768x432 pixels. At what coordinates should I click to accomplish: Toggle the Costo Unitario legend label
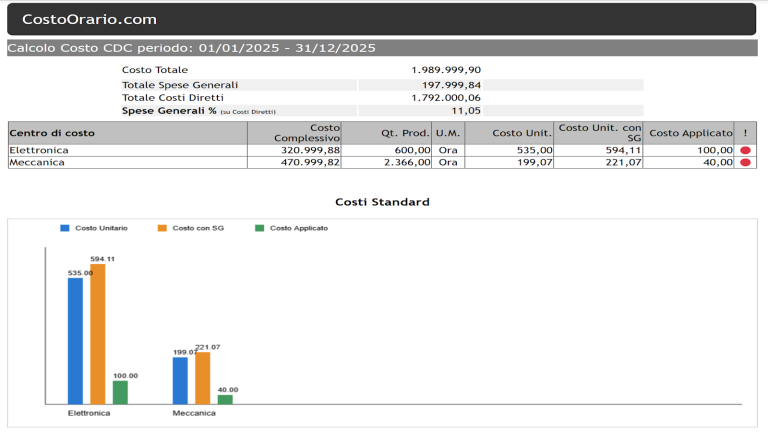tap(101, 228)
